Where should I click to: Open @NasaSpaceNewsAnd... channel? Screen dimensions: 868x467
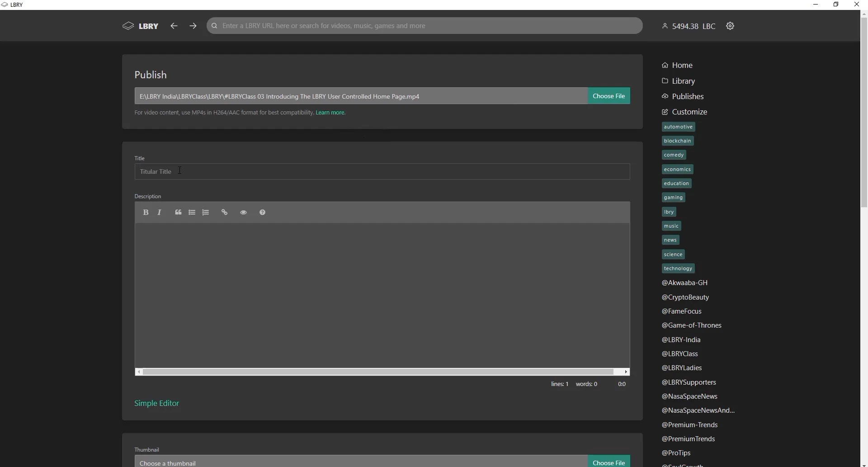coord(698,410)
